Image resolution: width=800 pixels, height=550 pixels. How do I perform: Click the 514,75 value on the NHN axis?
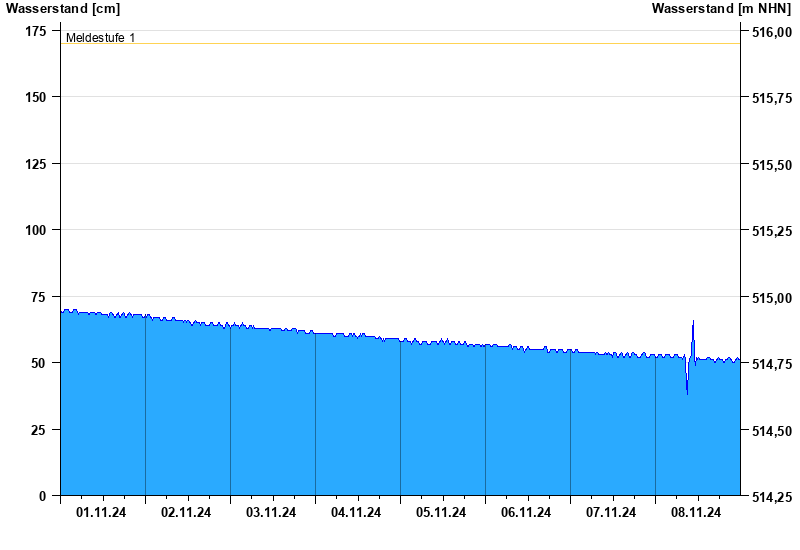(x=772, y=364)
